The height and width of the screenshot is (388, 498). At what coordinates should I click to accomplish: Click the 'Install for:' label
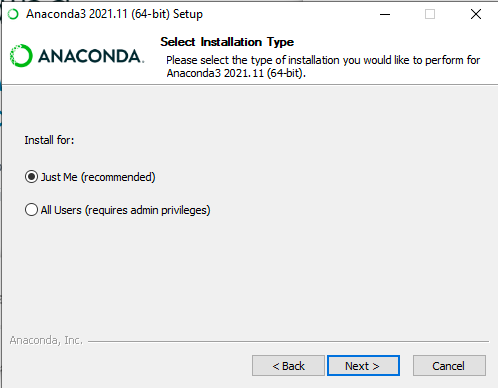(49, 140)
